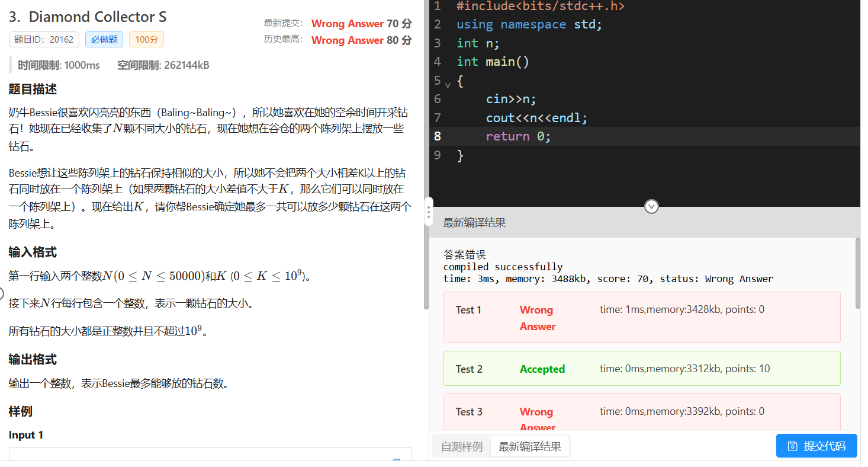Submit code with the 提交代码 button
Viewport: 868px width, 467px height.
point(816,446)
